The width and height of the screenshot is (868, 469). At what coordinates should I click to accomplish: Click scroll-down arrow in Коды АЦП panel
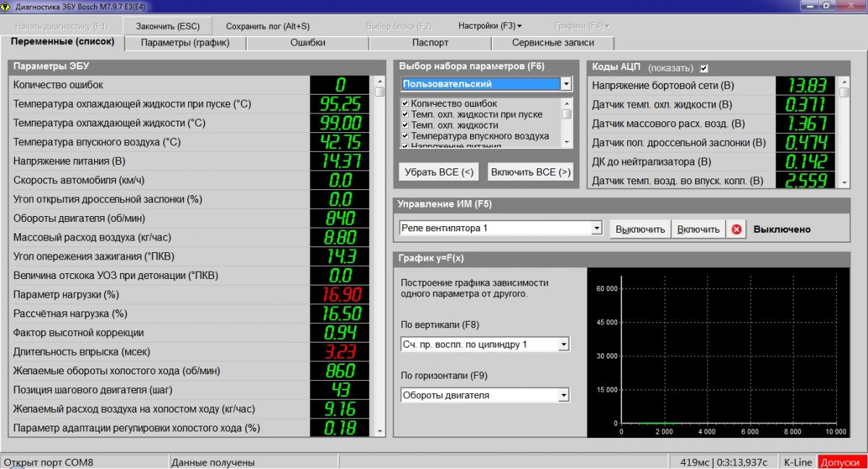point(843,181)
